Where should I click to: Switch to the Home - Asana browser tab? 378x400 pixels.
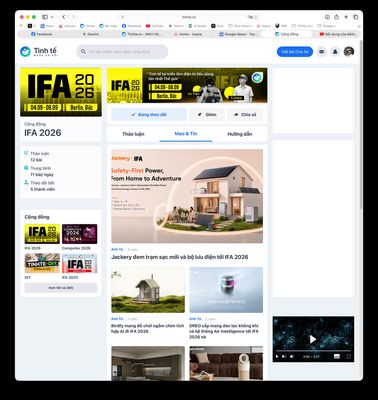coord(188,34)
